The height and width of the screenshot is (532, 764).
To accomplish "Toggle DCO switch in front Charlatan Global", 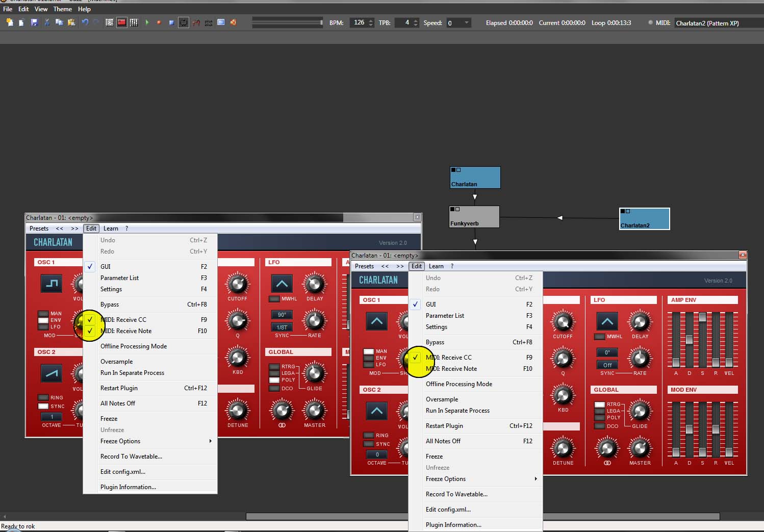I will [x=599, y=426].
